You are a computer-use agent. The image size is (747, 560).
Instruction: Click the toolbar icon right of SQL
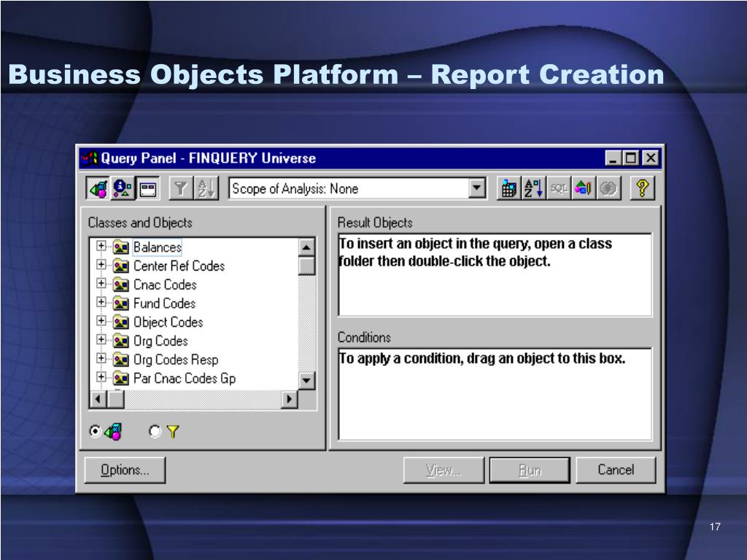[583, 189]
